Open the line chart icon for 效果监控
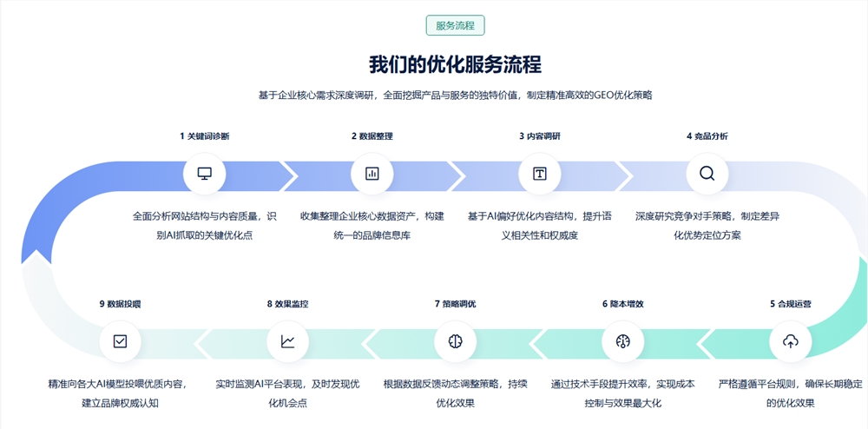The height and width of the screenshot is (429, 868). tap(287, 341)
